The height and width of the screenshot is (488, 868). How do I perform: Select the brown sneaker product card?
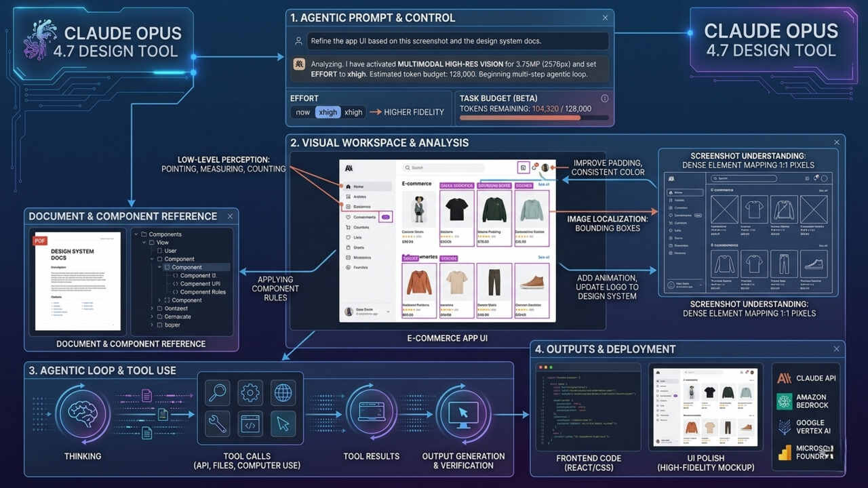[532, 290]
